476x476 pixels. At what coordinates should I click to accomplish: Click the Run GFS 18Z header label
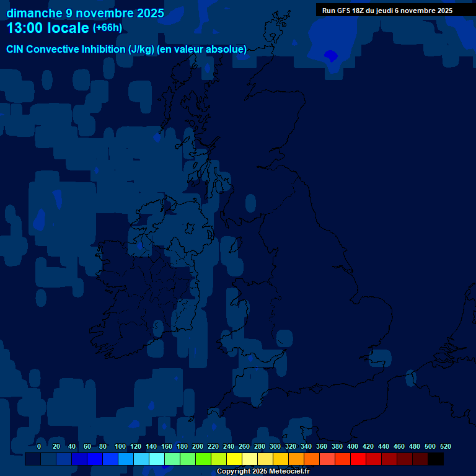click(x=387, y=11)
